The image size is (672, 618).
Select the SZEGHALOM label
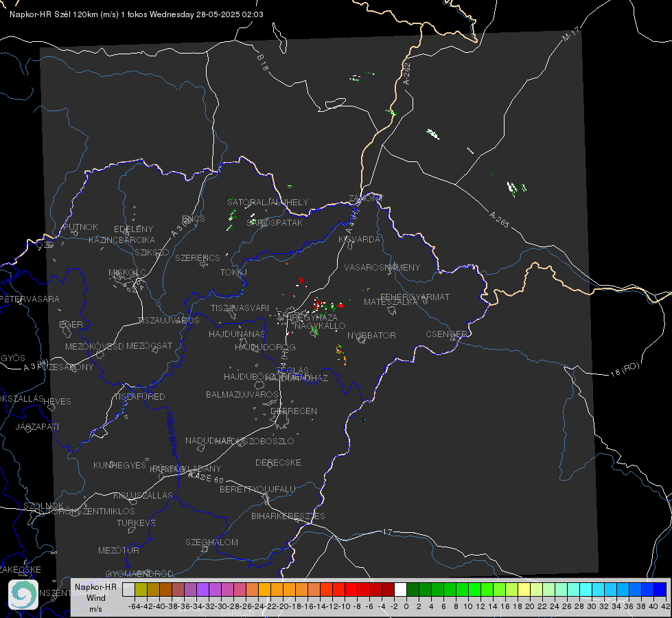pos(211,542)
